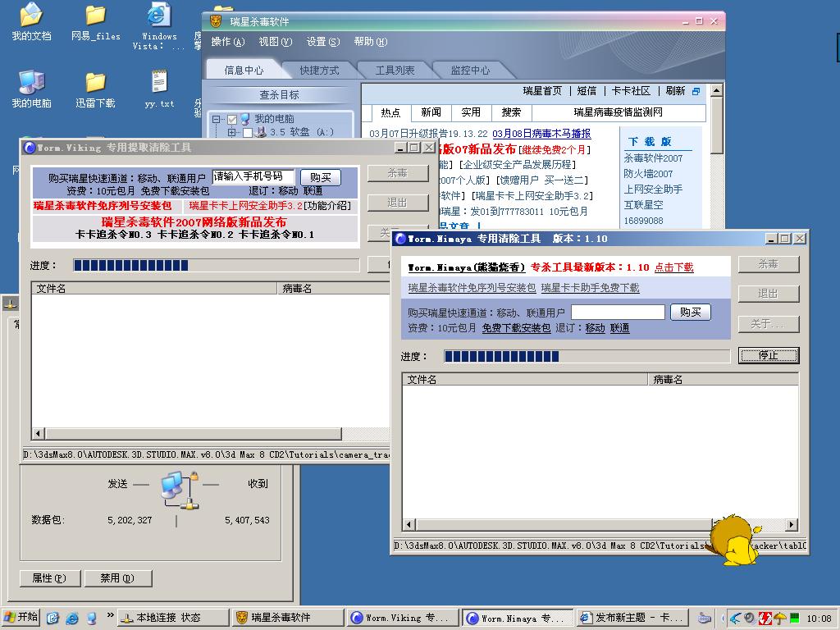Click the first quick launch icon beside 开始
Viewport: 840px width, 630px height.
[52, 618]
